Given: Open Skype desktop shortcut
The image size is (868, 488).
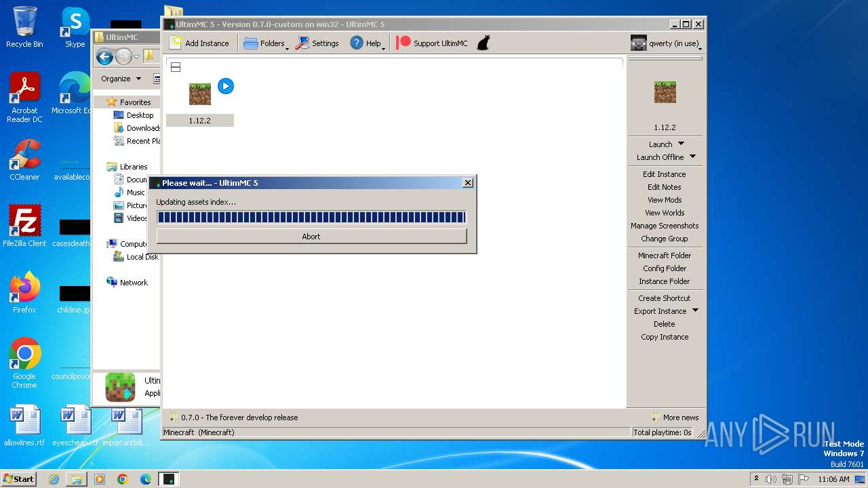Looking at the screenshot, I should 75,27.
